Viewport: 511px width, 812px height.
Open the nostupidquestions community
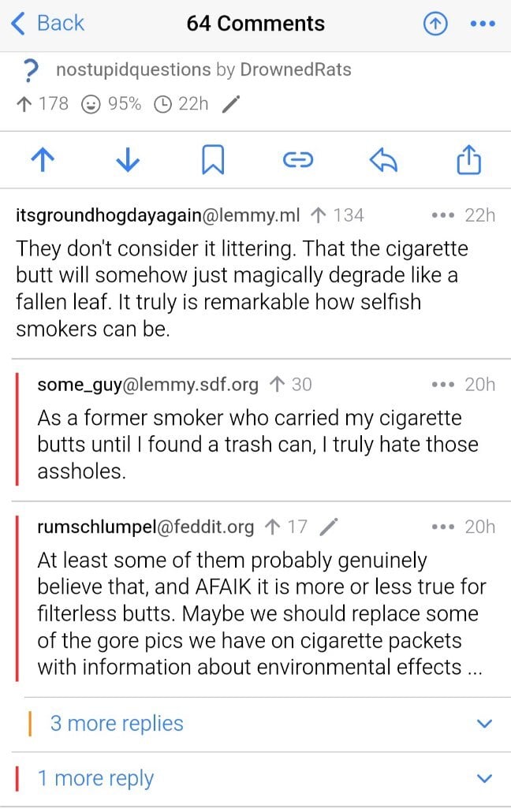click(133, 70)
